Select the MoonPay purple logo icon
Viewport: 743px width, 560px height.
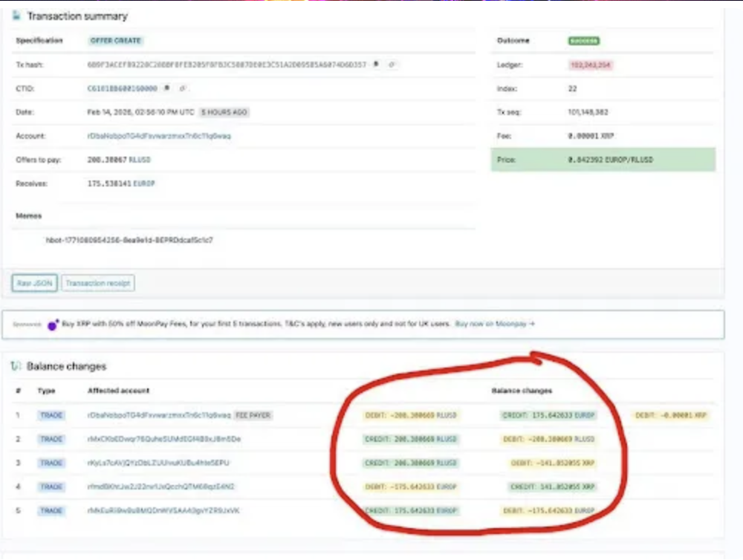click(52, 324)
